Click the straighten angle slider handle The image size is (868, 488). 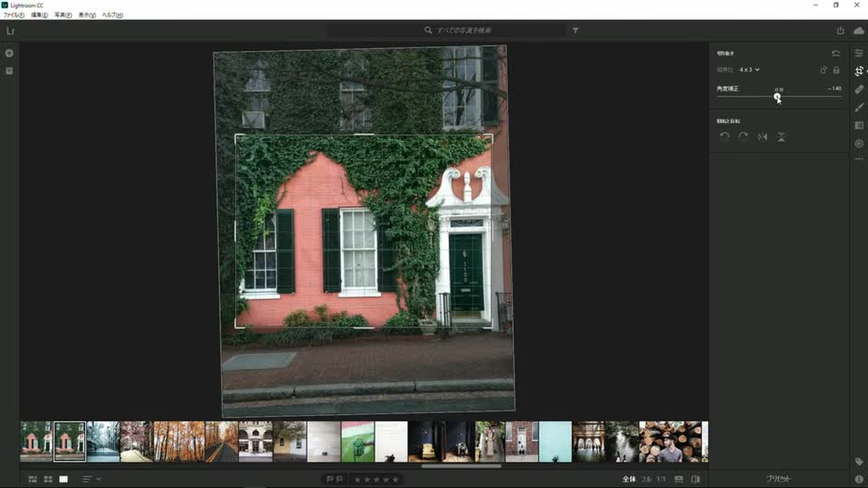tap(777, 96)
